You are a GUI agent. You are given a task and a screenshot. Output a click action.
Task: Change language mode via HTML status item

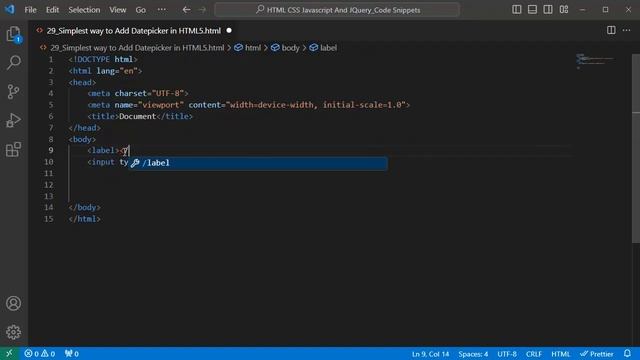560,353
